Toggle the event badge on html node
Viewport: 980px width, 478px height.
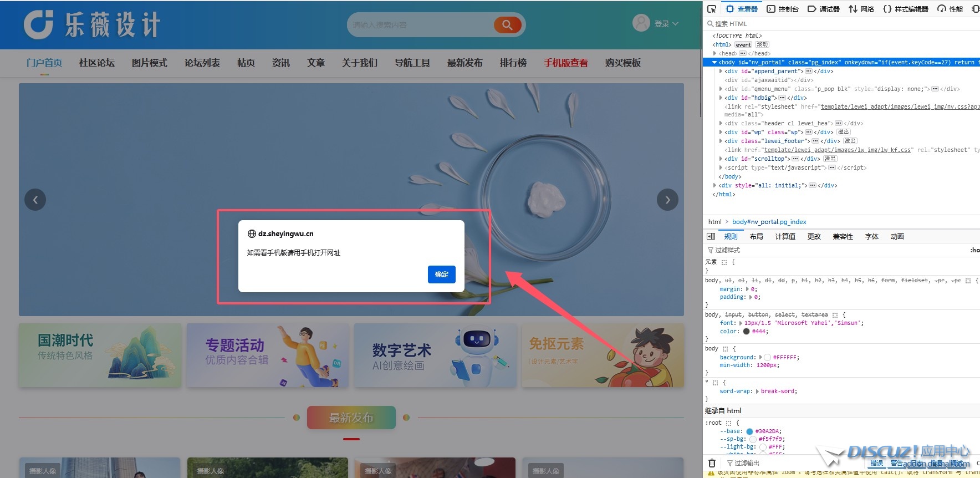(743, 45)
